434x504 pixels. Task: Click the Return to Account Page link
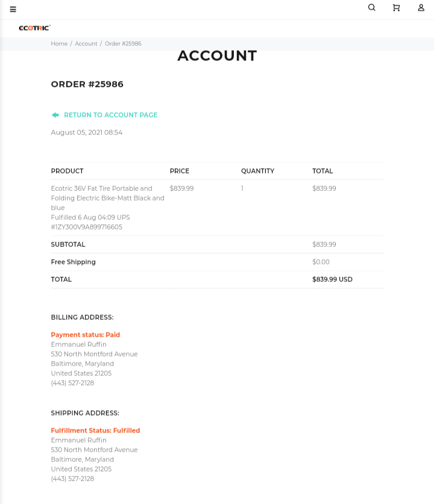[x=110, y=115]
